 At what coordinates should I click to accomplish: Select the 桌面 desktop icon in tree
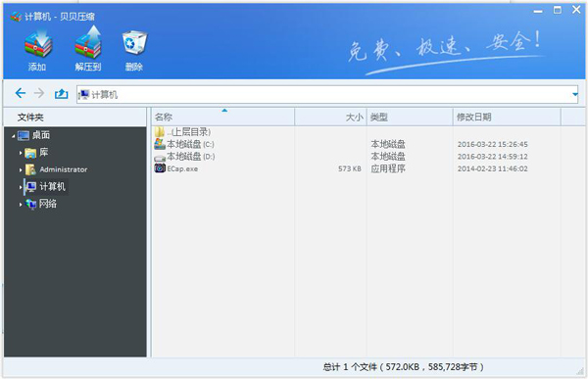tap(24, 135)
